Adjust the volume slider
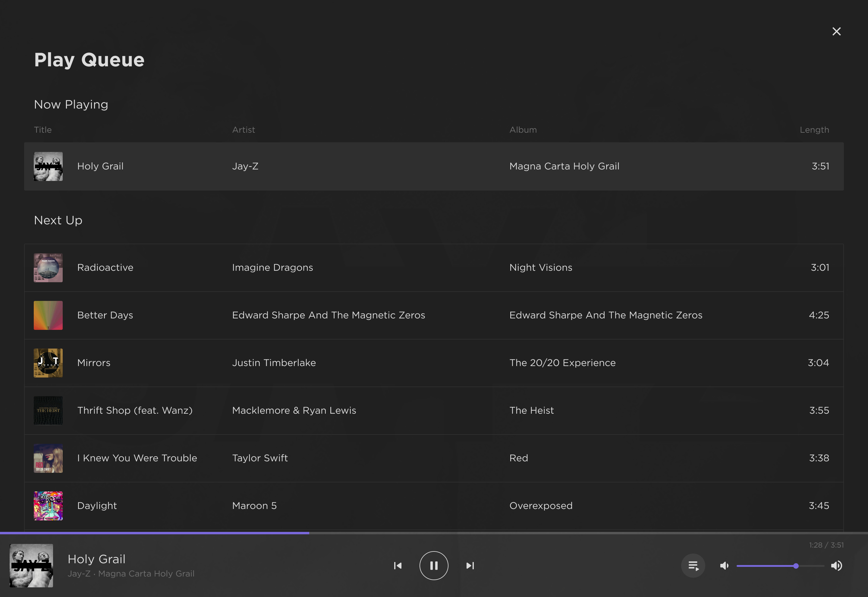Screen dimensions: 868x597 (x=781, y=566)
